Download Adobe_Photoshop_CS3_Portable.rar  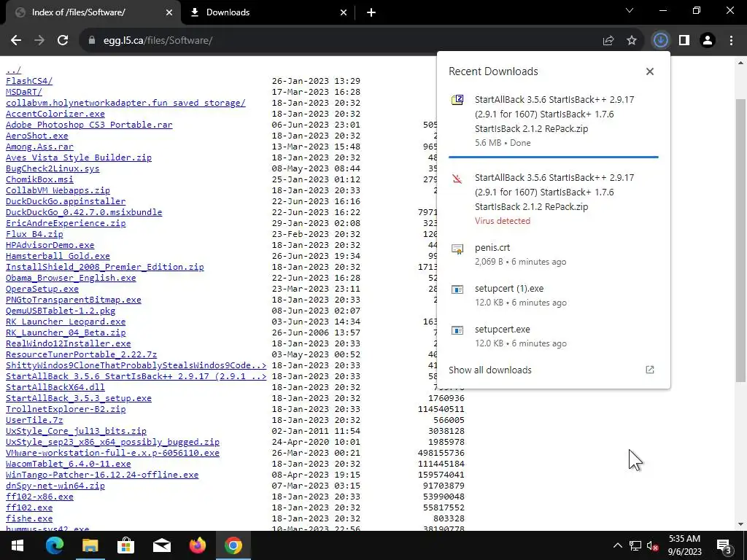click(89, 125)
